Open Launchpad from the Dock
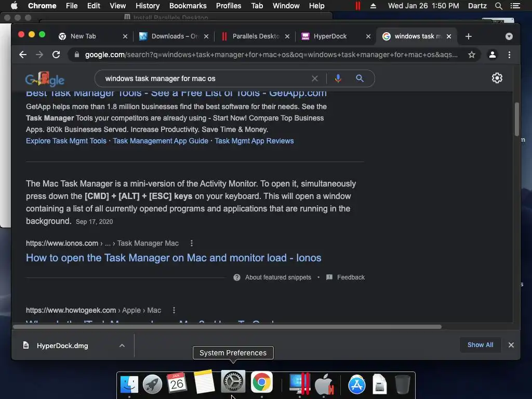 coord(152,384)
